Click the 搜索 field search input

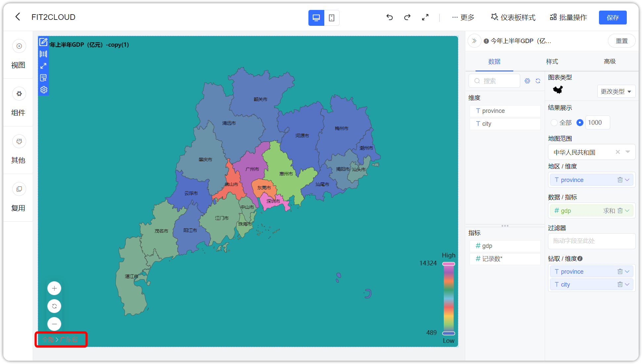pyautogui.click(x=496, y=80)
